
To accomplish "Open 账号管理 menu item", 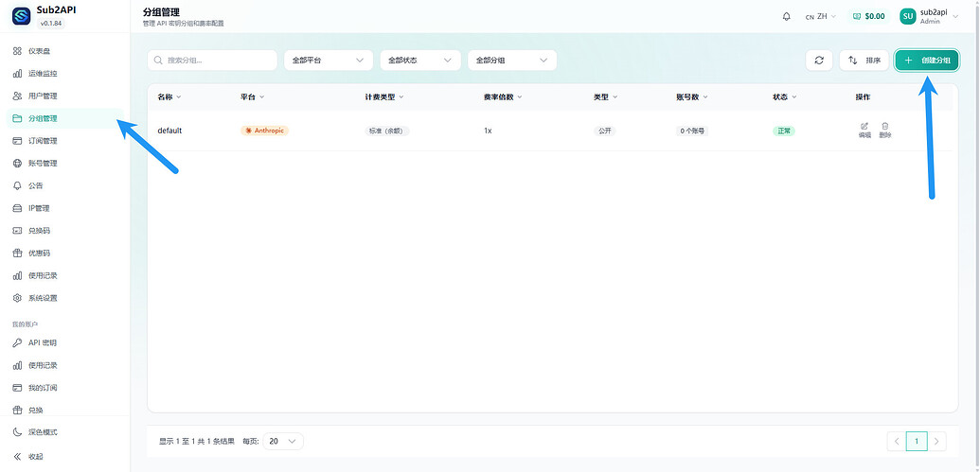I will point(65,163).
